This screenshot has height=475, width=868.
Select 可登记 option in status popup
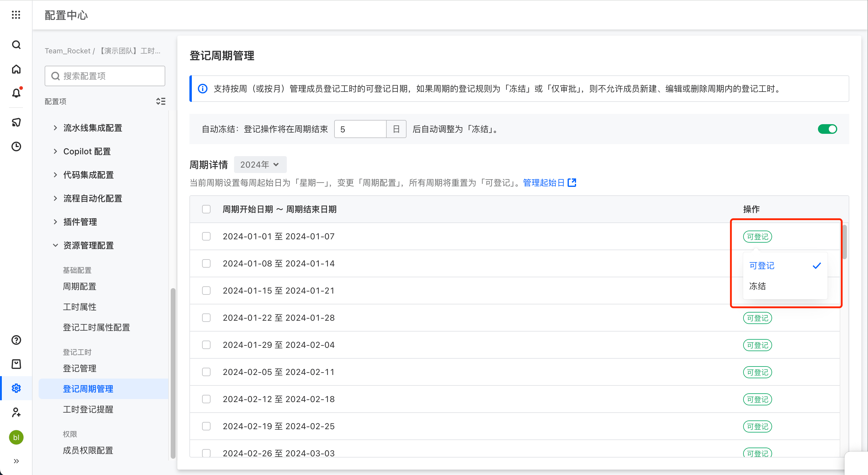pyautogui.click(x=785, y=266)
